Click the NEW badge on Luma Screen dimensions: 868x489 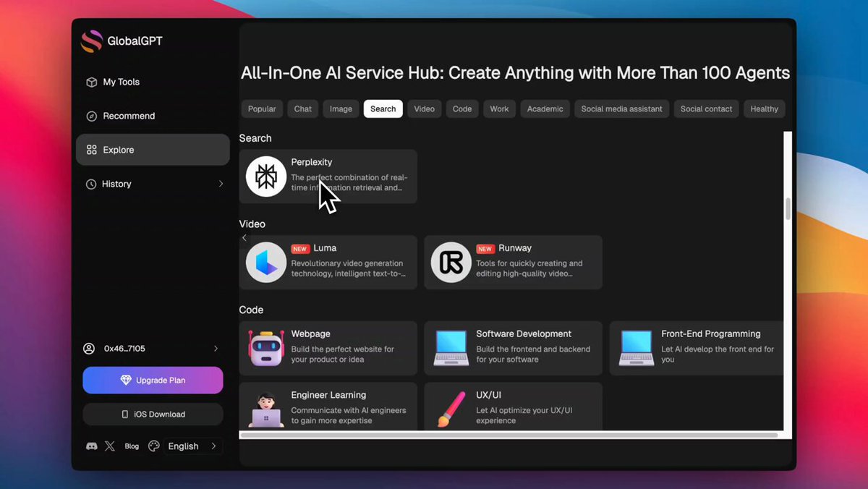click(x=300, y=249)
